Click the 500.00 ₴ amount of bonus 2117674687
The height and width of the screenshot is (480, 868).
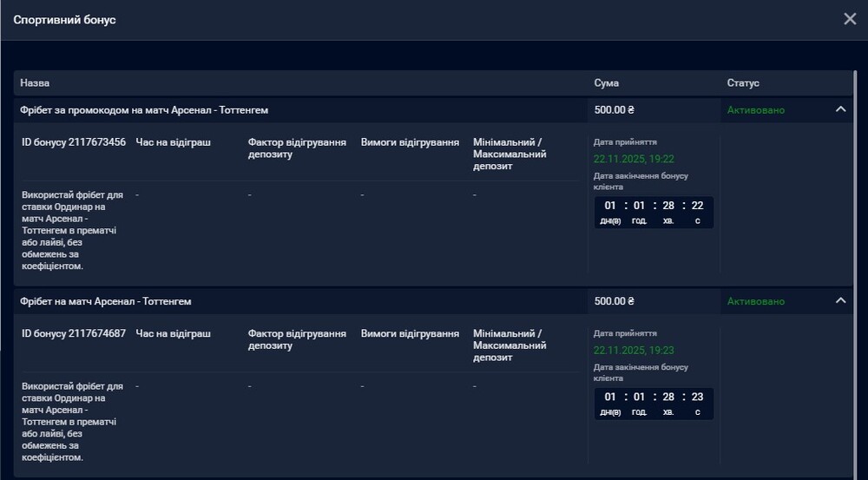pos(615,301)
